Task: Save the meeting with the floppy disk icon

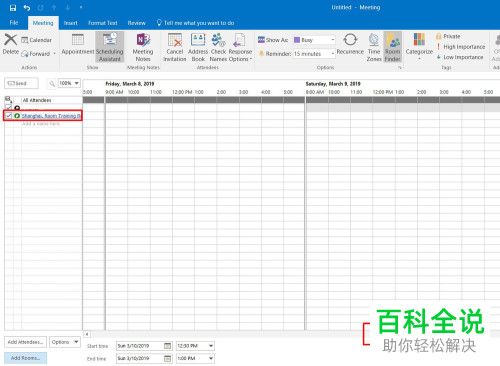Action: [x=13, y=8]
